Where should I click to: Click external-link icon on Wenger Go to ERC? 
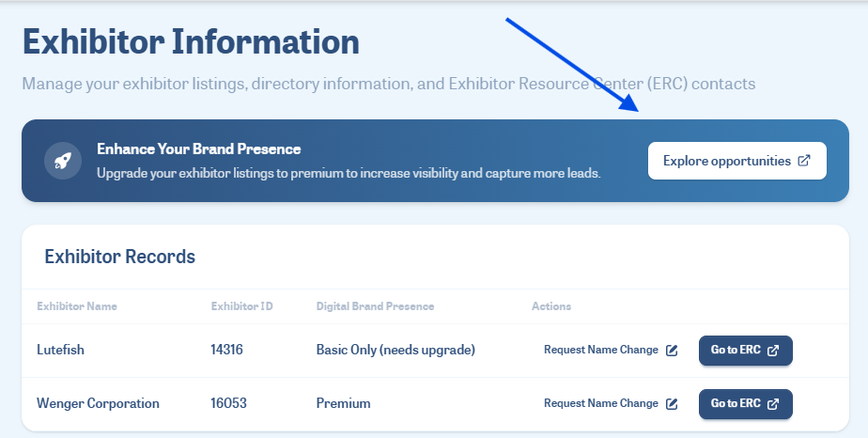coord(773,403)
